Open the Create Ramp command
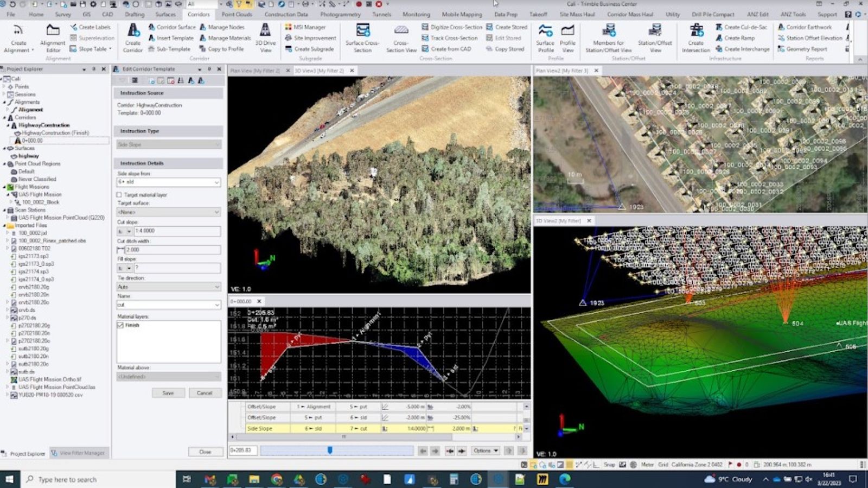Viewport: 868px width, 488px height. pos(735,38)
